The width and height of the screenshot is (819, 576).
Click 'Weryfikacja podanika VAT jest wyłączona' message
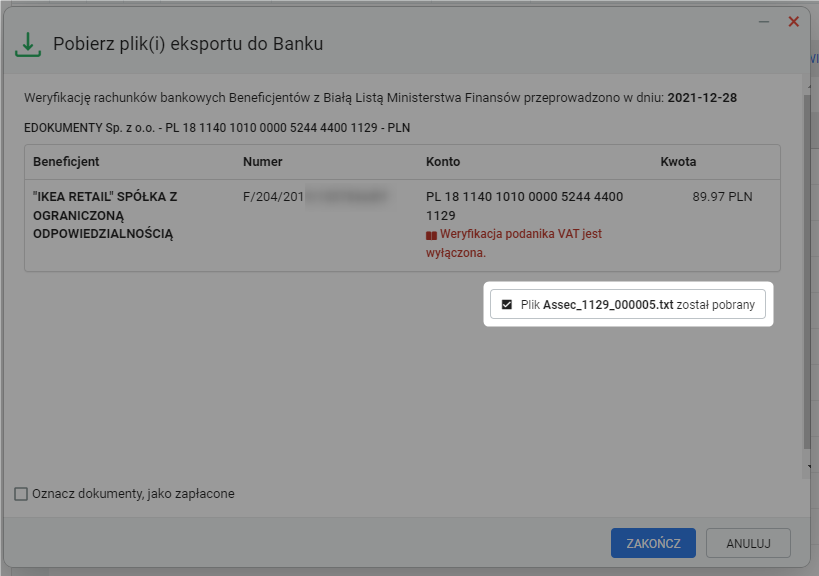coord(514,243)
